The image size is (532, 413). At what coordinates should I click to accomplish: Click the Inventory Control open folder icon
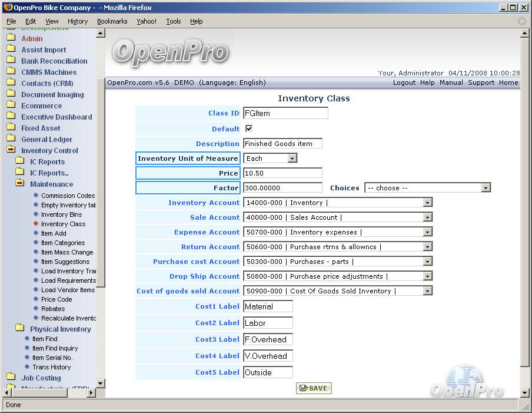[x=11, y=150]
